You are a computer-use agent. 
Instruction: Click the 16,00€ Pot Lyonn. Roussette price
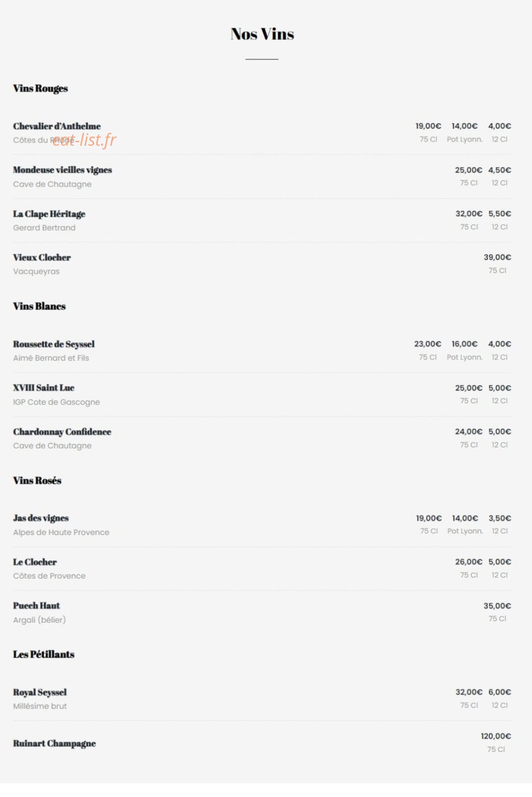(464, 344)
